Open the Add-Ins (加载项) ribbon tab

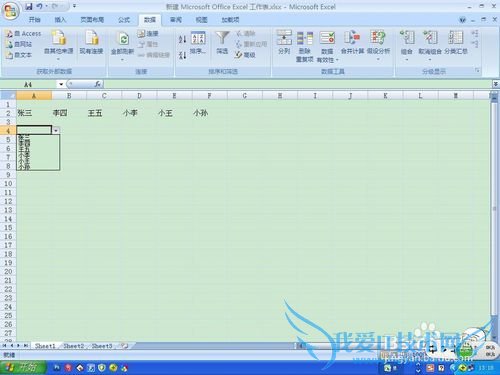[x=230, y=20]
